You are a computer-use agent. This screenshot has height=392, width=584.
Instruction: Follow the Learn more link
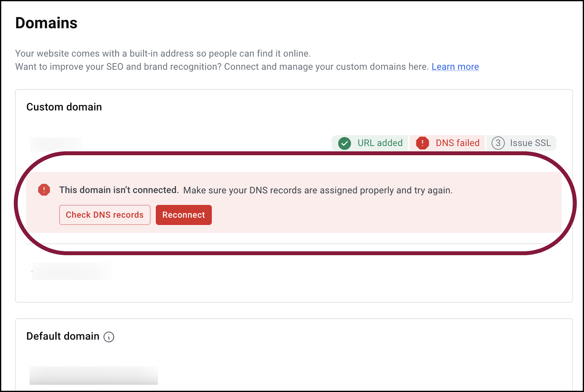(x=455, y=67)
